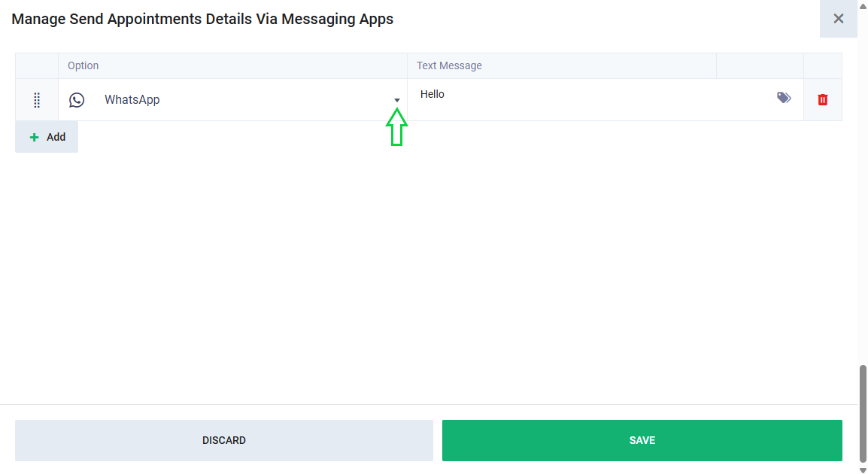Click the green outlined arrow annotation
The height and width of the screenshot is (474, 868).
[396, 126]
